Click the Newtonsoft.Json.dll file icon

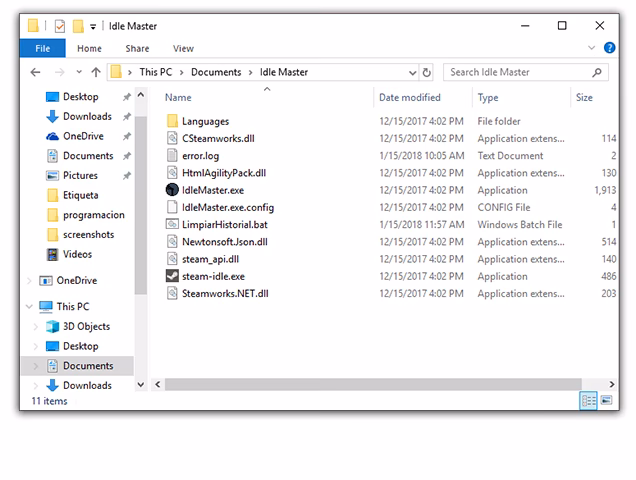coord(172,241)
